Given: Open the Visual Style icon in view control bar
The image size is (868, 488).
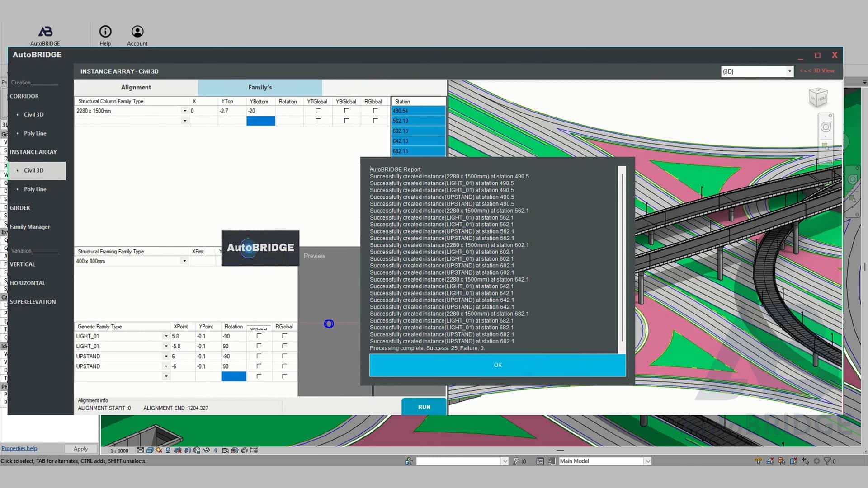Looking at the screenshot, I should [150, 450].
